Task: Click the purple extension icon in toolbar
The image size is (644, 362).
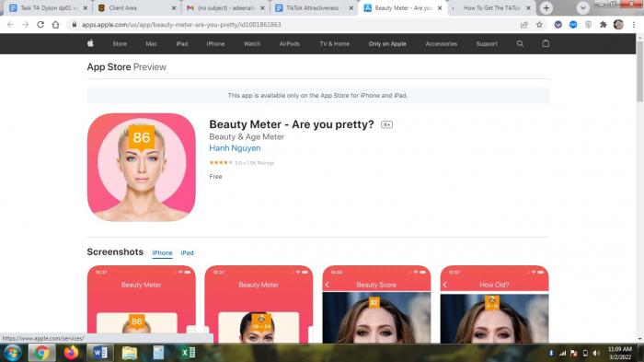Action: [558, 25]
